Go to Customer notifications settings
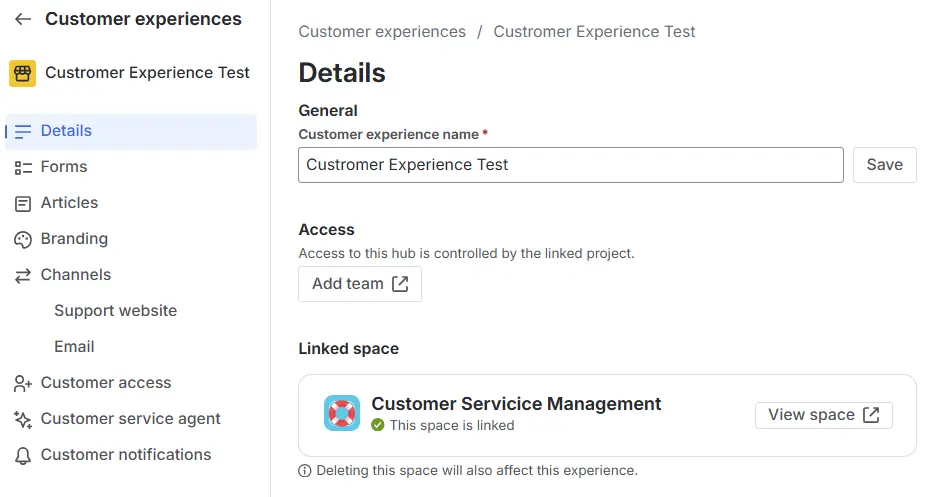The width and height of the screenshot is (936, 497). pyautogui.click(x=126, y=455)
